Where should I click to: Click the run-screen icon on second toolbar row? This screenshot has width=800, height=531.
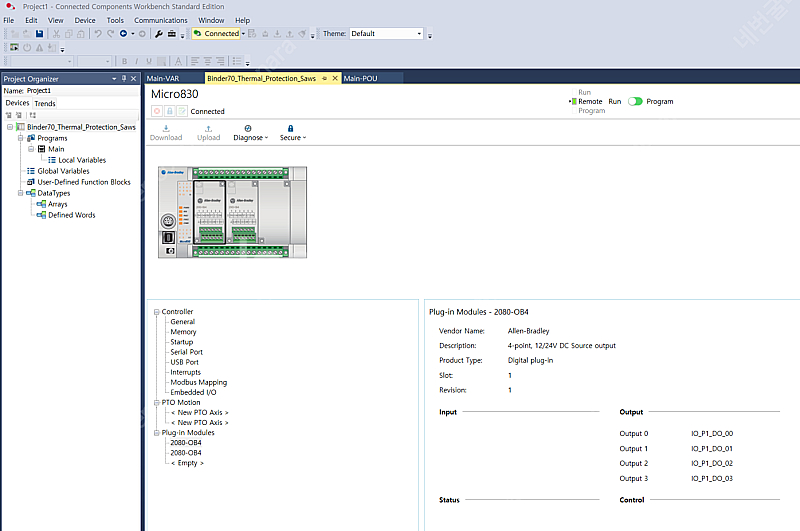14,47
